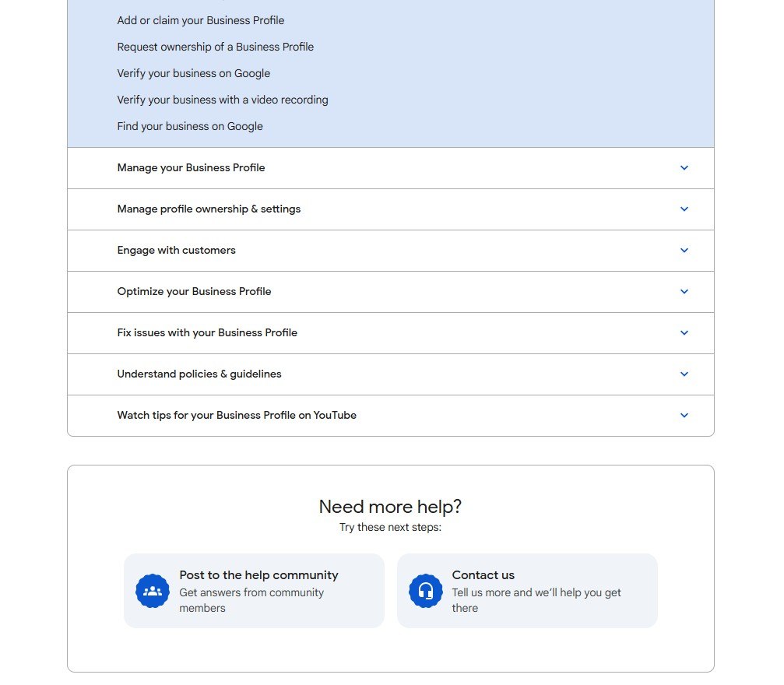
Task: Open chevron for Fix issues with your Business Profile
Action: click(x=684, y=333)
